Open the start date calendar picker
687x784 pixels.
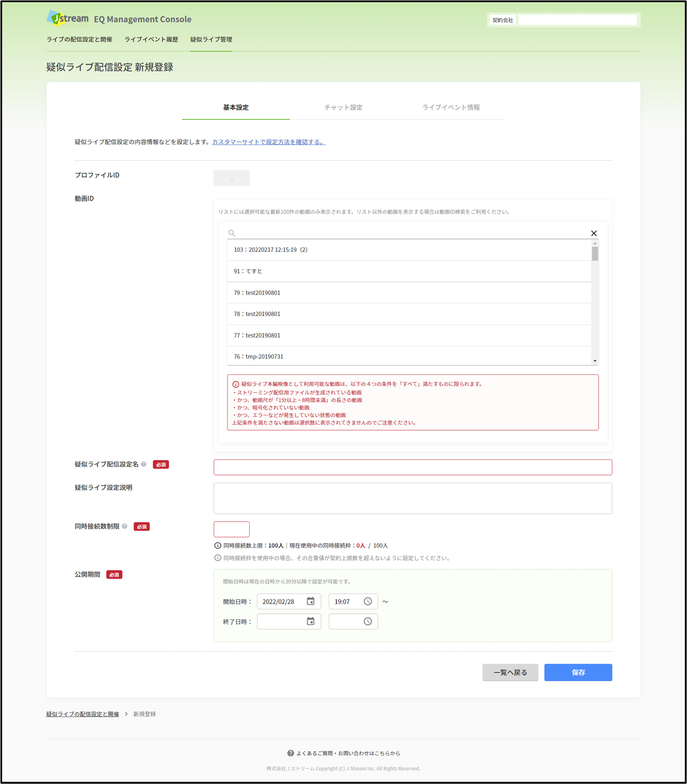coord(310,601)
